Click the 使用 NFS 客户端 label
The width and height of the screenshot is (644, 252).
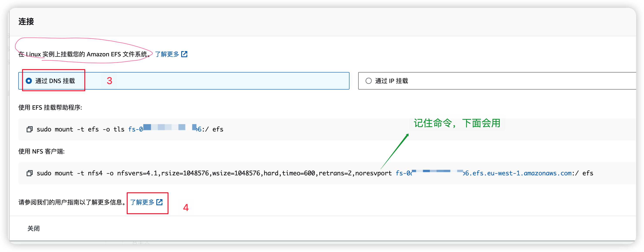pyautogui.click(x=41, y=151)
